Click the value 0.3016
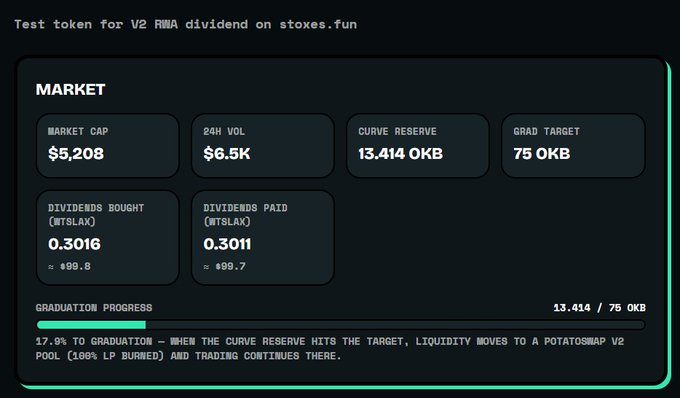This screenshot has width=680, height=398. click(75, 244)
